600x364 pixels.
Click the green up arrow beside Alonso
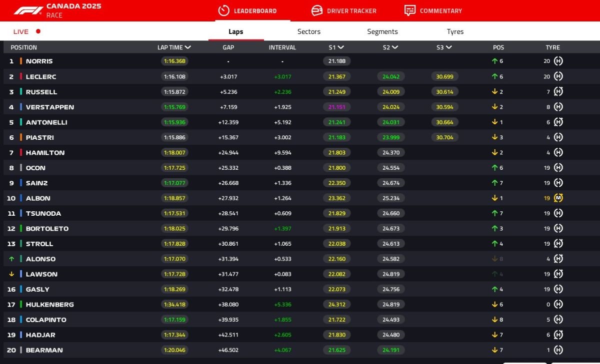pyautogui.click(x=11, y=259)
